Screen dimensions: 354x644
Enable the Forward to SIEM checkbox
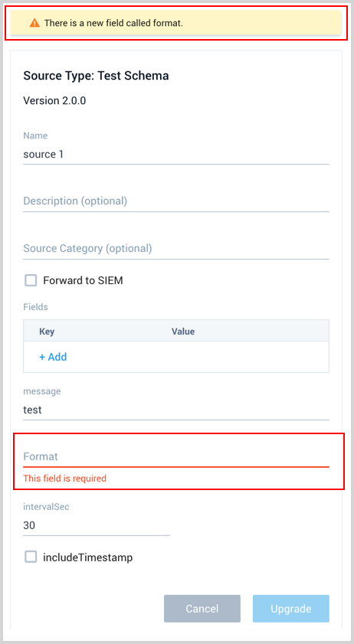tap(31, 280)
